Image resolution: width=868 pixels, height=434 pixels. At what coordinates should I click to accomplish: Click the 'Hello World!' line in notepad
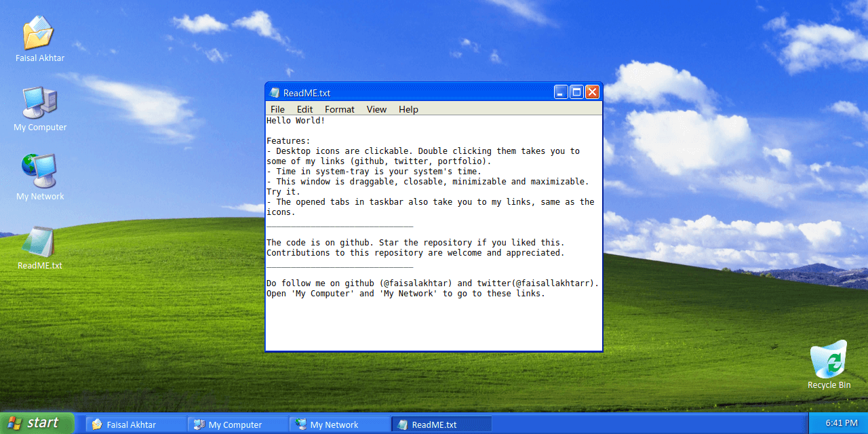[296, 121]
